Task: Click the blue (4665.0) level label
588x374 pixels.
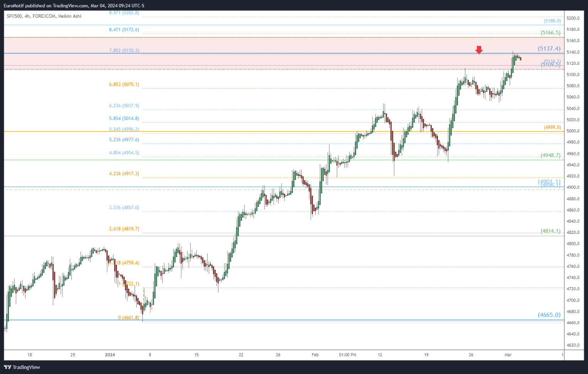Action: pos(549,315)
